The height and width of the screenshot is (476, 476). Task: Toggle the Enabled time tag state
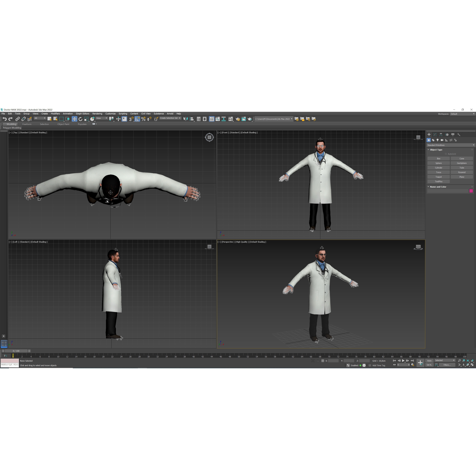point(360,365)
